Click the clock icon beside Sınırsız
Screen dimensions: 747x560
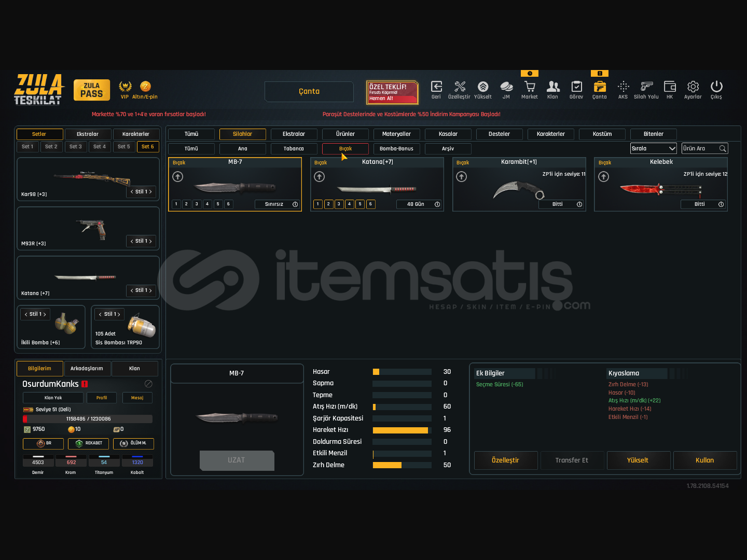pos(295,204)
